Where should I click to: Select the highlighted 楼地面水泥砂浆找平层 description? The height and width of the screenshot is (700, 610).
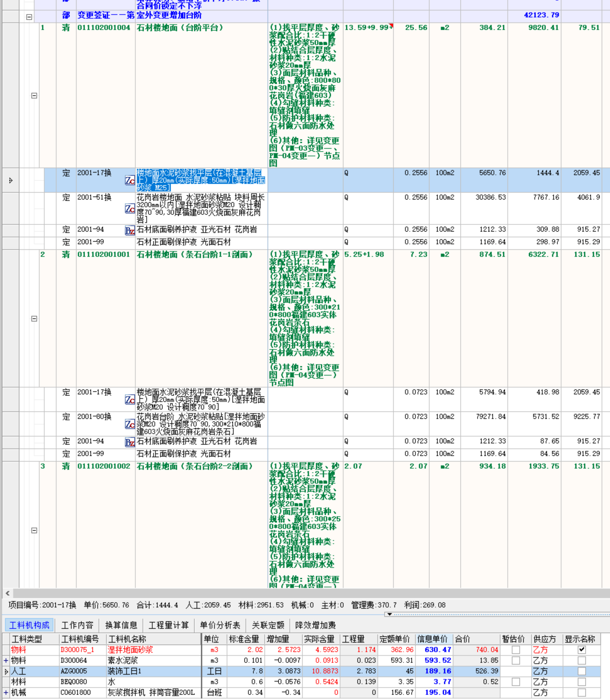coord(201,180)
